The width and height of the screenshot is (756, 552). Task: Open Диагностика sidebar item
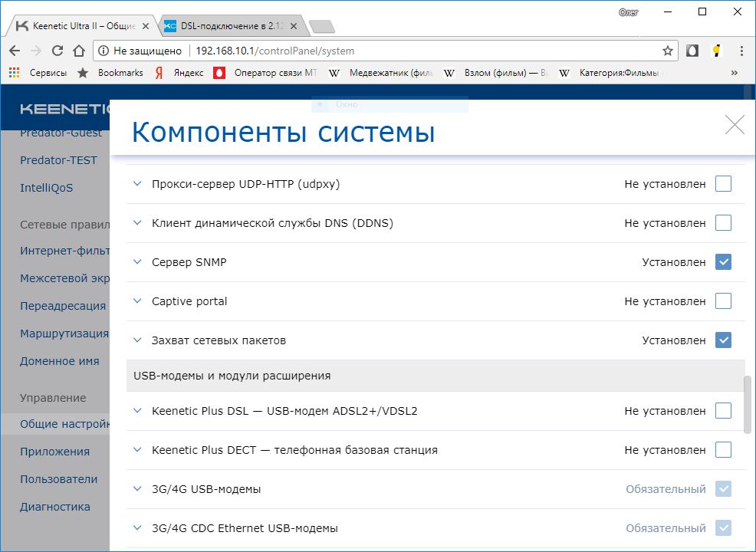[55, 507]
